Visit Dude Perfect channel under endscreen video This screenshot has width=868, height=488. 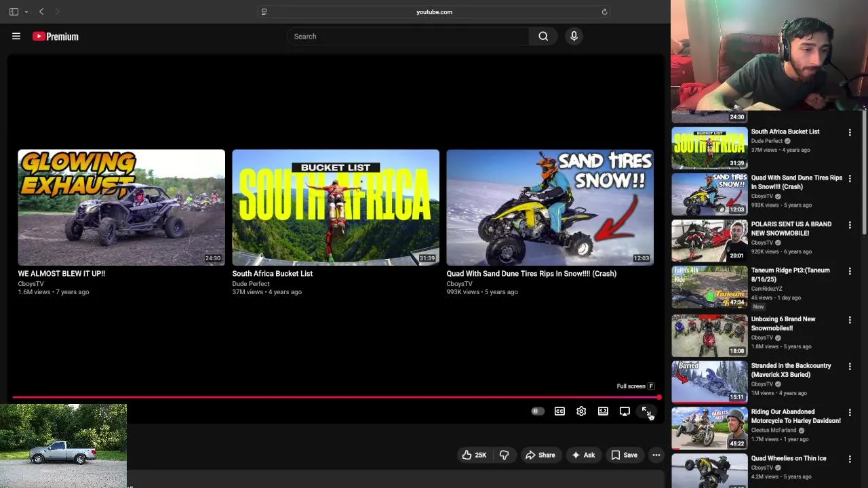pos(250,284)
